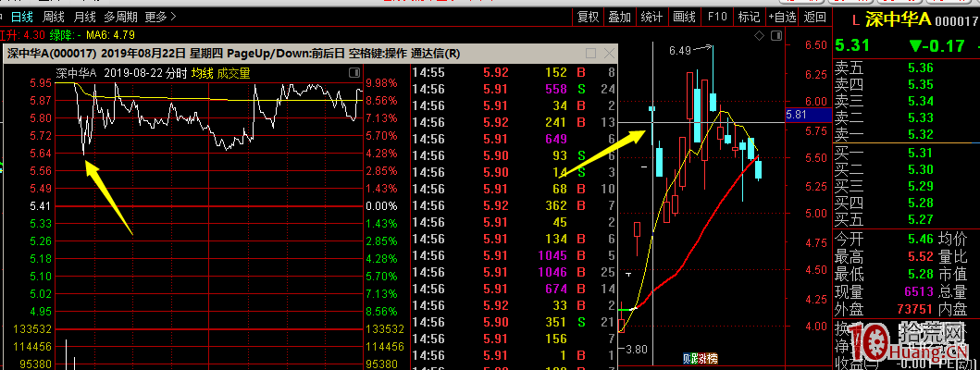980x370 pixels.
Task: Select the 多周期 multi-period tab
Action: coord(120,18)
